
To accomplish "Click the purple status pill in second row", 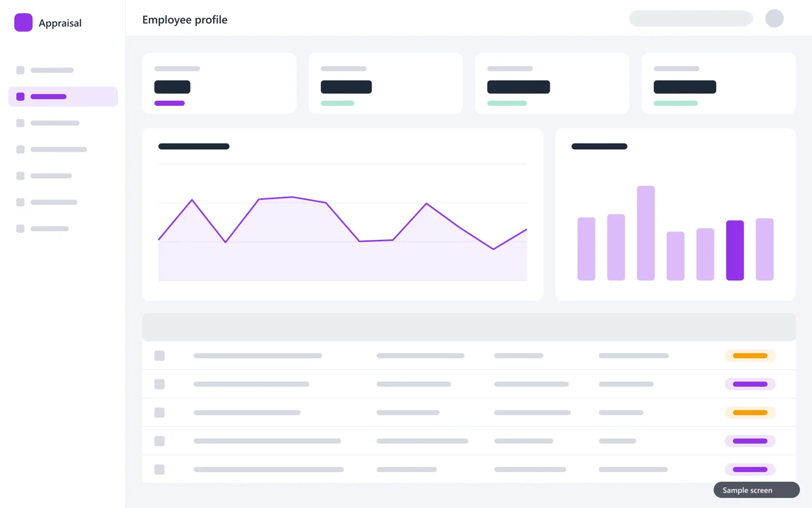I will point(750,384).
